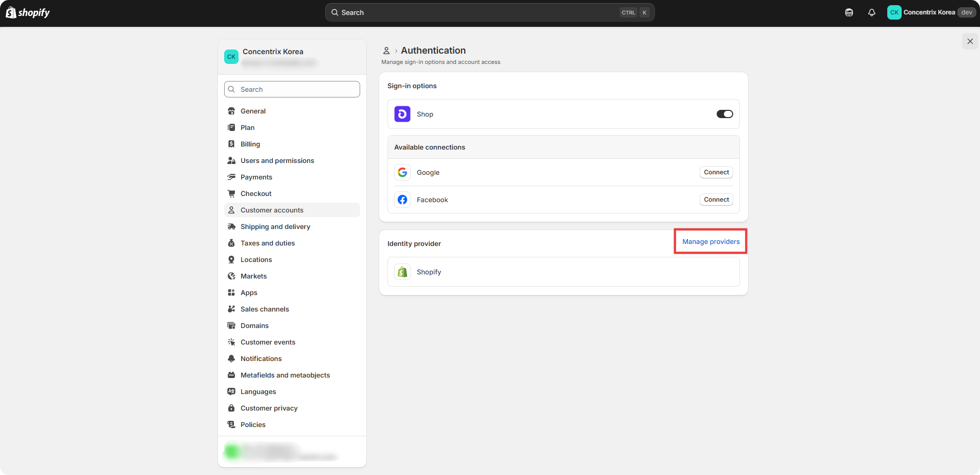Click the green Shopify bag icon under Identity provider

click(402, 272)
